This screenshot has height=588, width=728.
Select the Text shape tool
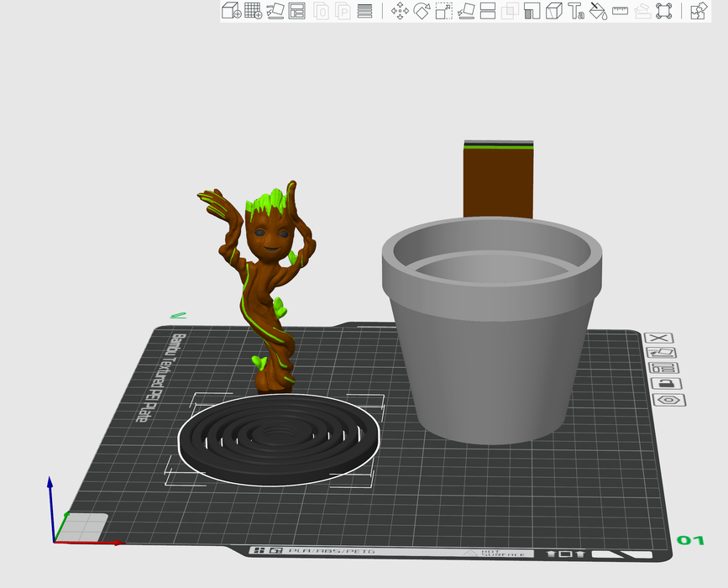pyautogui.click(x=576, y=11)
